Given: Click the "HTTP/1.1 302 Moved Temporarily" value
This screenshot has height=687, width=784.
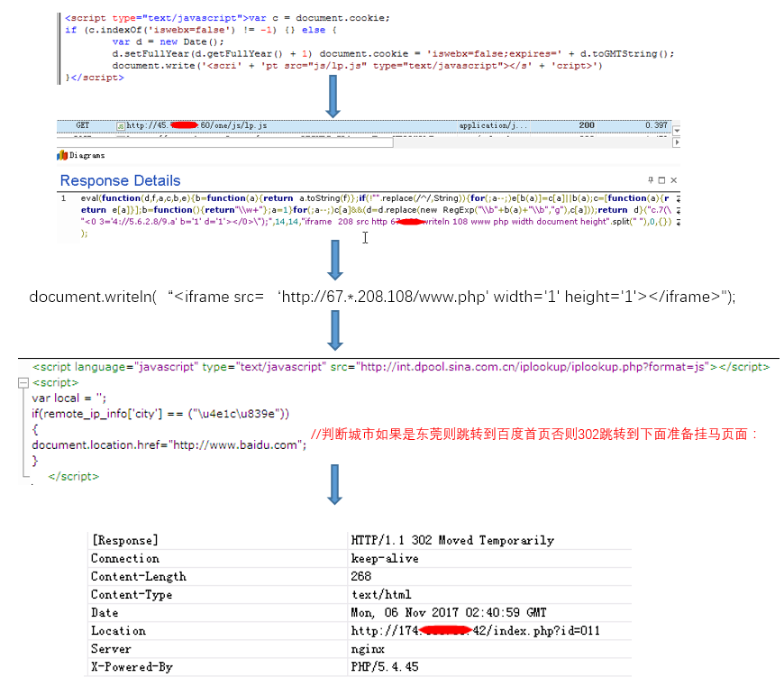Looking at the screenshot, I should click(452, 540).
